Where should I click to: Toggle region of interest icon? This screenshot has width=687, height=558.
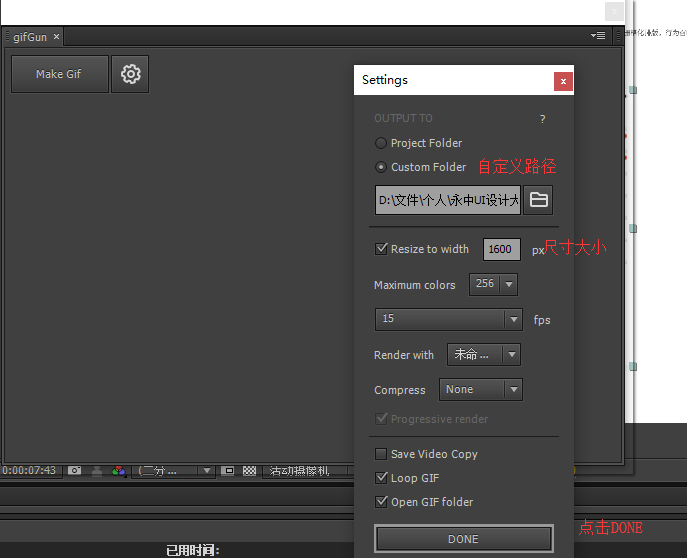click(x=227, y=471)
